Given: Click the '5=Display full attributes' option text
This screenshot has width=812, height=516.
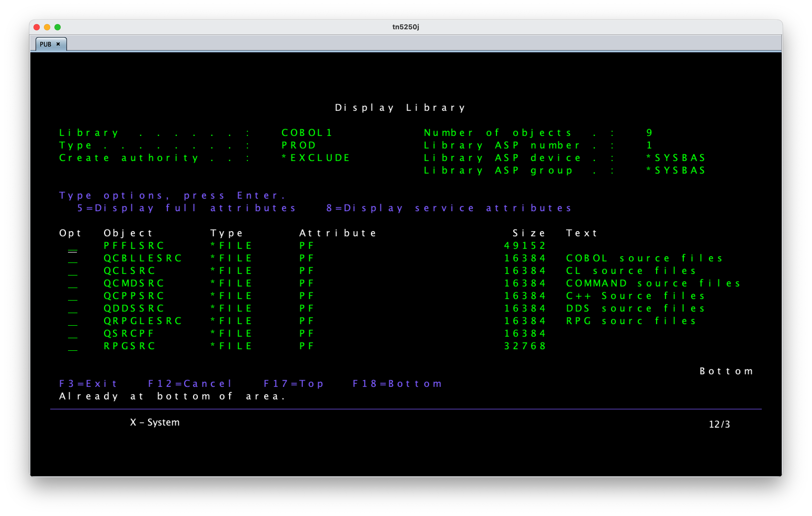Looking at the screenshot, I should 187,208.
